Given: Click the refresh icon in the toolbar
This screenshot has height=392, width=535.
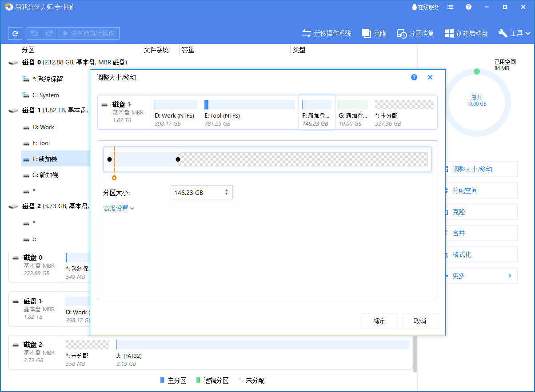Looking at the screenshot, I should (x=15, y=33).
